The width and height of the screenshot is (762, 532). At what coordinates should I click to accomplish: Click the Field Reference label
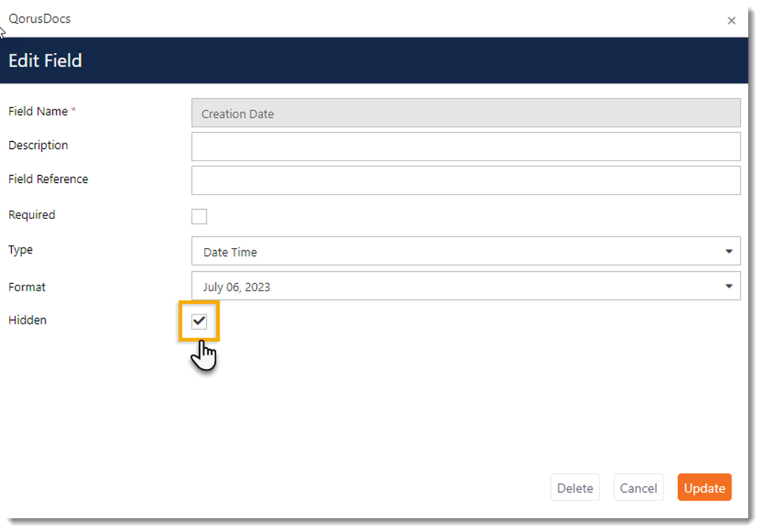pyautogui.click(x=48, y=179)
